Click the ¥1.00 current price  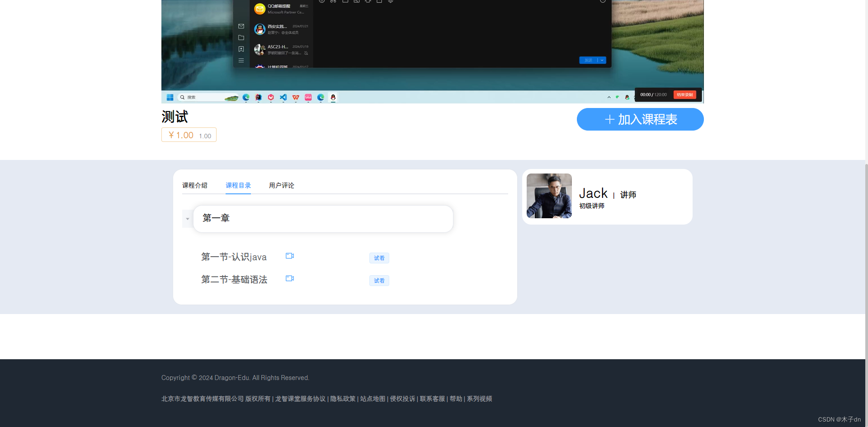(181, 135)
